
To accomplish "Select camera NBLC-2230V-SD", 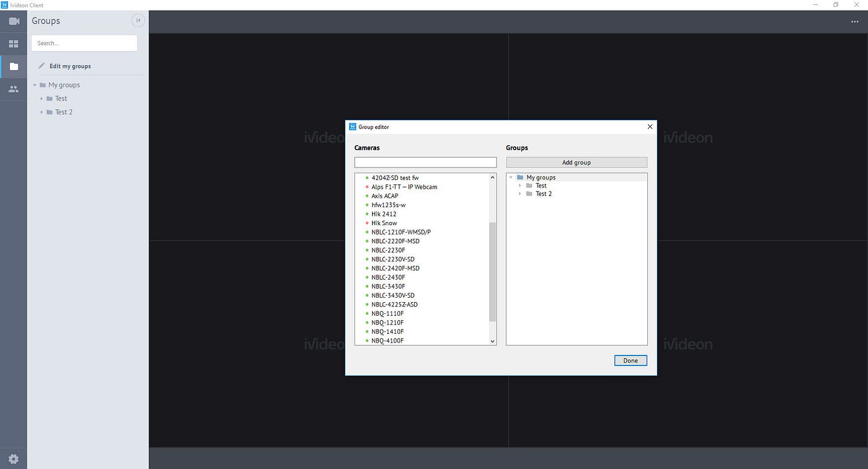I will click(x=393, y=259).
